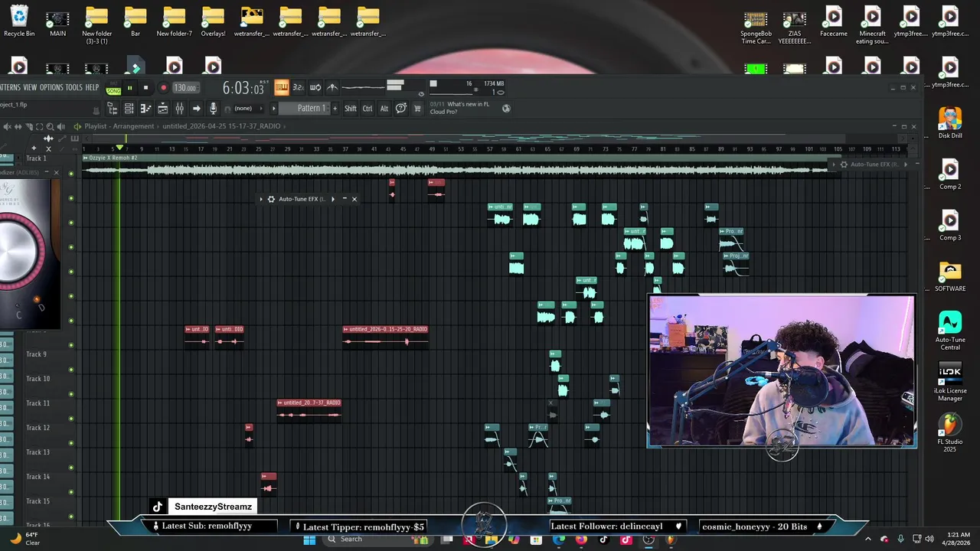Toggle the metronome icon in transport panel

click(x=332, y=87)
